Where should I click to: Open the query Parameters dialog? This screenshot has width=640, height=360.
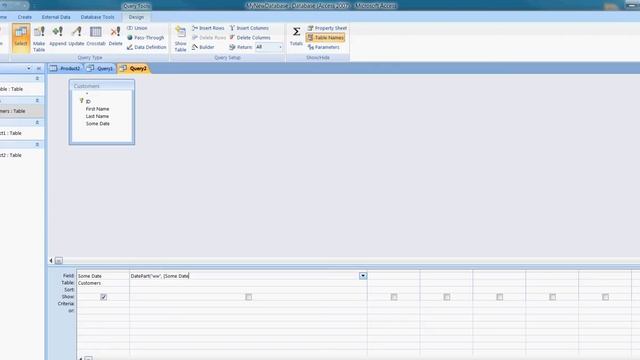[323, 47]
